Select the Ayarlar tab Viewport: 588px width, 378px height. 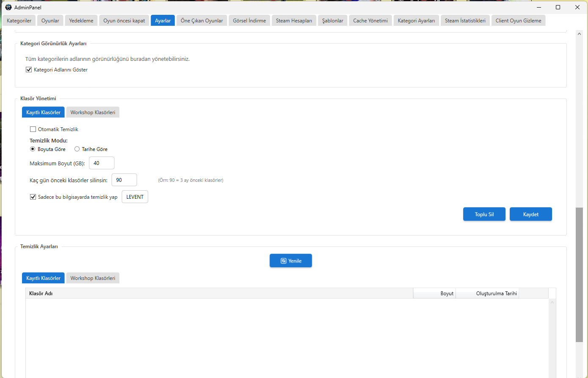163,20
